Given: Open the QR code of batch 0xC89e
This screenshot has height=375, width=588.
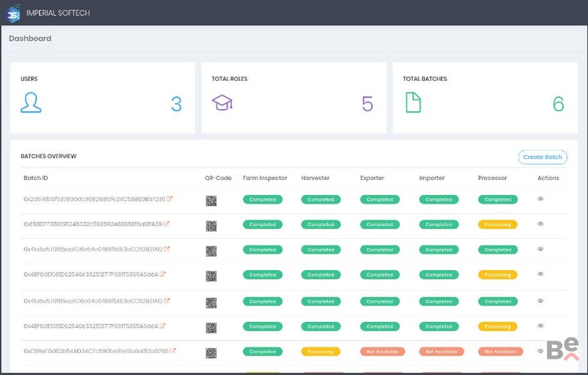Looking at the screenshot, I should click(211, 353).
